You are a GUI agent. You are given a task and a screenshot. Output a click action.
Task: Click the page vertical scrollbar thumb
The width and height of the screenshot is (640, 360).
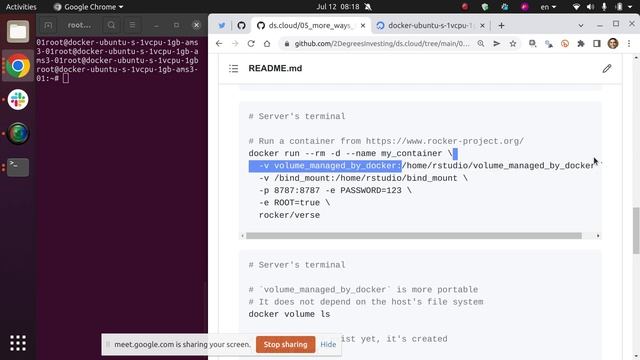click(x=636, y=231)
